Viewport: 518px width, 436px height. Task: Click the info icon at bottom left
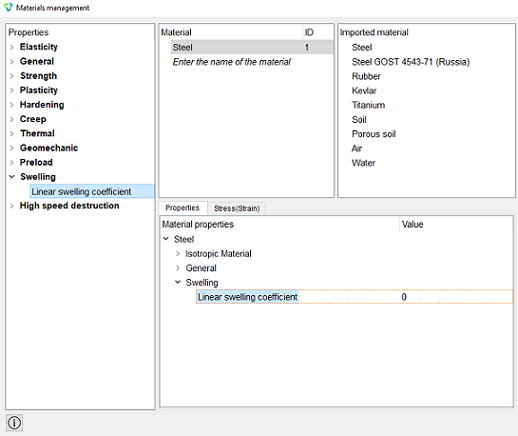click(x=14, y=423)
